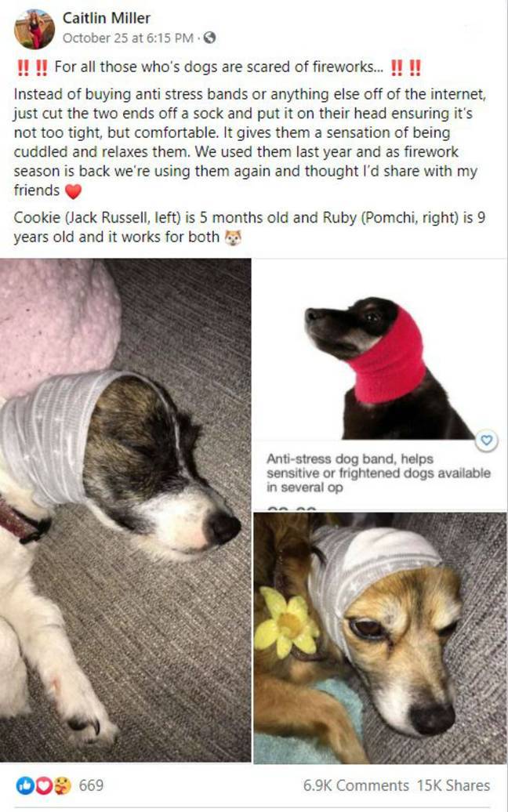
Task: View the 15K Shares list
Action: pyautogui.click(x=454, y=785)
